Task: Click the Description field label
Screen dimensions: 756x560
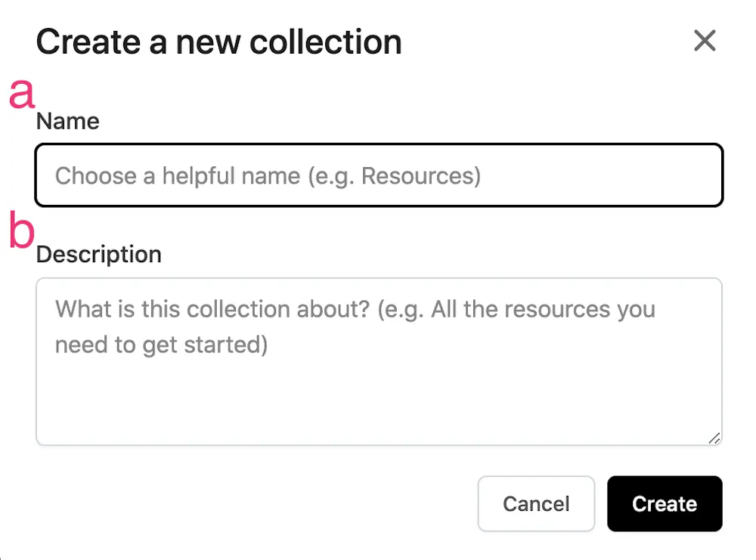Action: [x=98, y=254]
